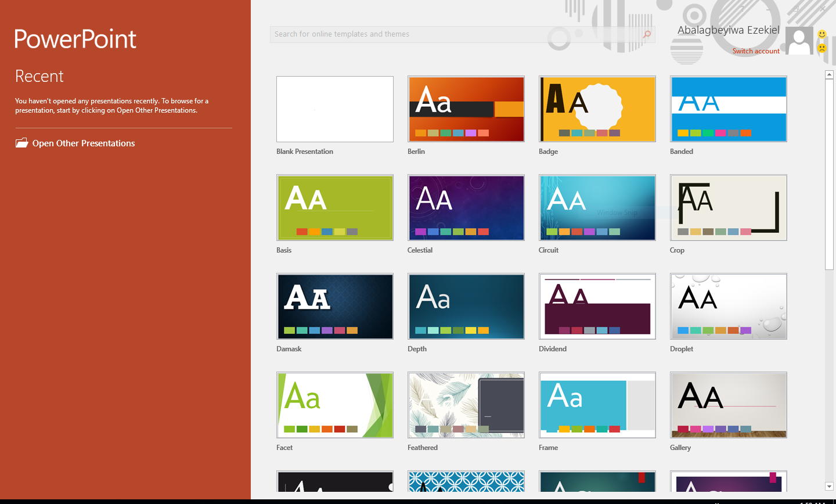This screenshot has height=504, width=836.
Task: Click the "Dividend" template label
Action: pyautogui.click(x=553, y=349)
